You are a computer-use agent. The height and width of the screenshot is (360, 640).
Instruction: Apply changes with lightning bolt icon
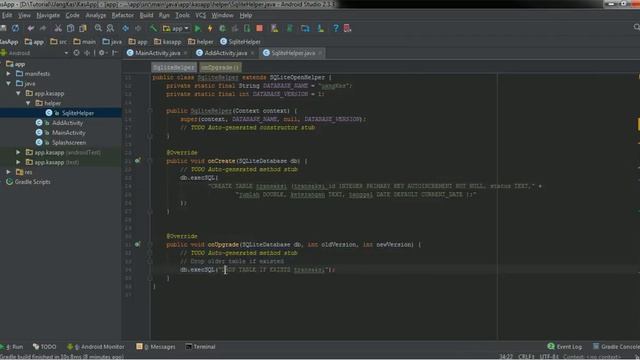pyautogui.click(x=210, y=28)
